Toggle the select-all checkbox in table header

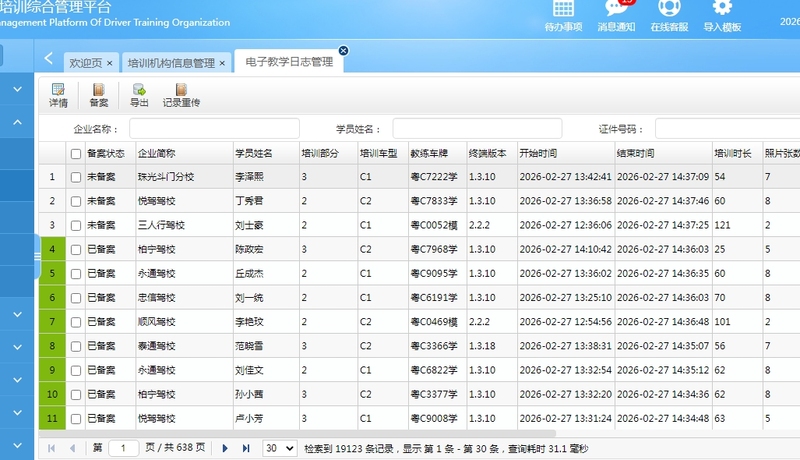pos(76,154)
